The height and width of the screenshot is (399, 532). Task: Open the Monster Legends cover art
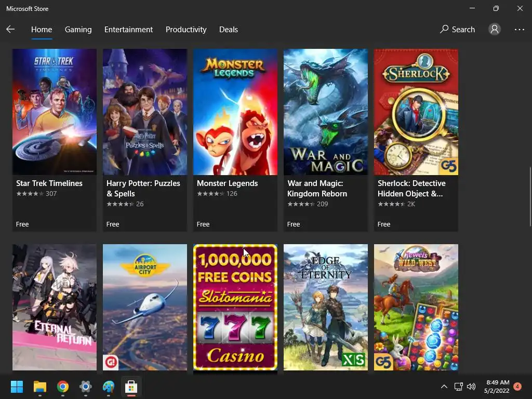(x=235, y=112)
